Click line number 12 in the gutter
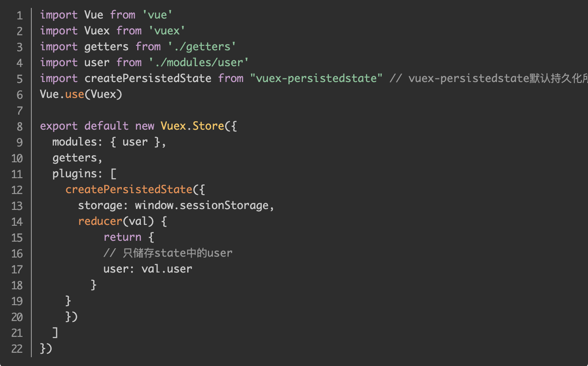Screen dimensions: 588x366 17,190
